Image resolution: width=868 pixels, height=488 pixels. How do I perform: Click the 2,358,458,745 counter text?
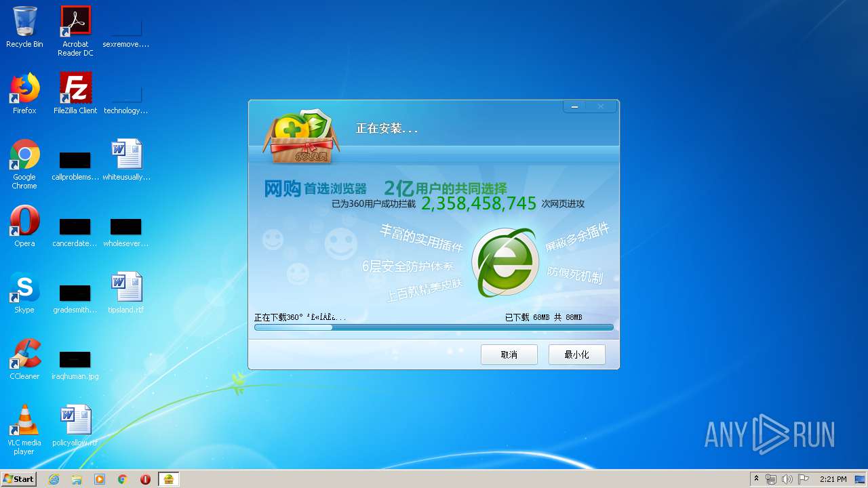point(479,203)
